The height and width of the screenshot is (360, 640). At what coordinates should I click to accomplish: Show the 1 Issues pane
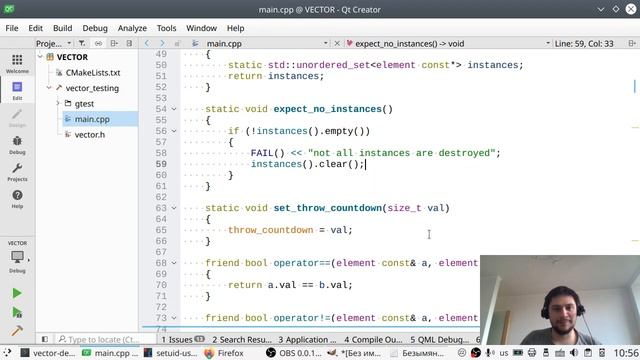pos(182,340)
